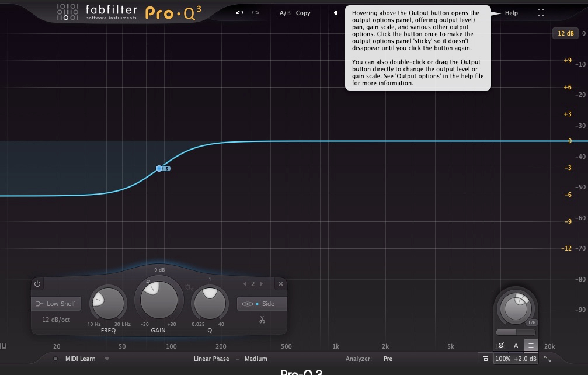This screenshot has height=375, width=588.
Task: Enable auto gain A button
Action: [516, 345]
